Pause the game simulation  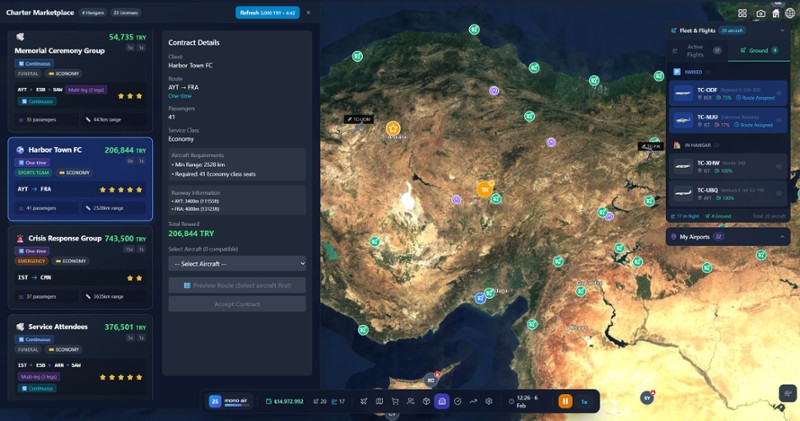[x=565, y=401]
